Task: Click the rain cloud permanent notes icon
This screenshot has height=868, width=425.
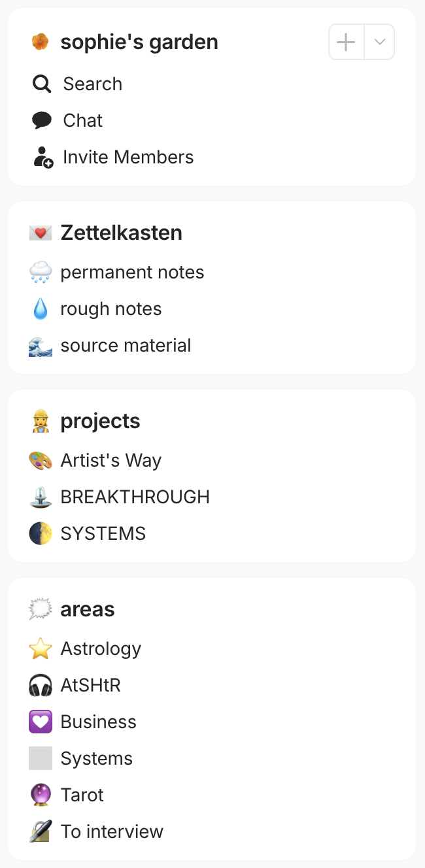Action: tap(41, 273)
